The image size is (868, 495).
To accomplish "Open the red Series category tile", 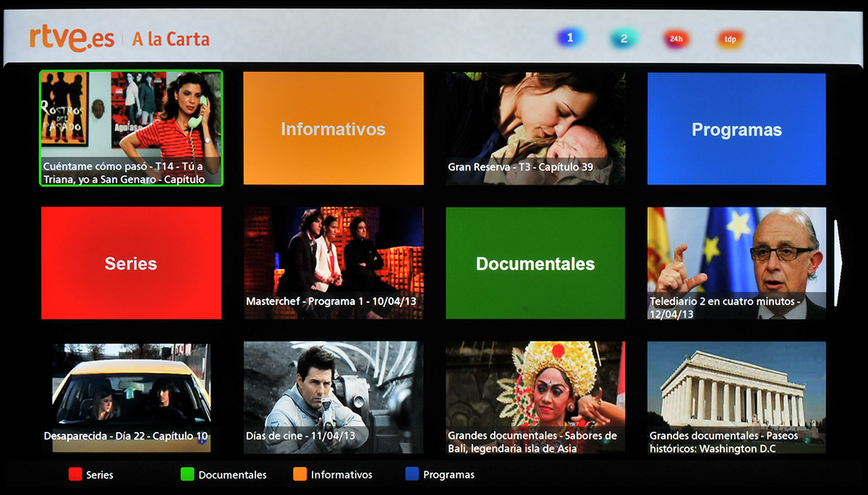I will click(131, 263).
